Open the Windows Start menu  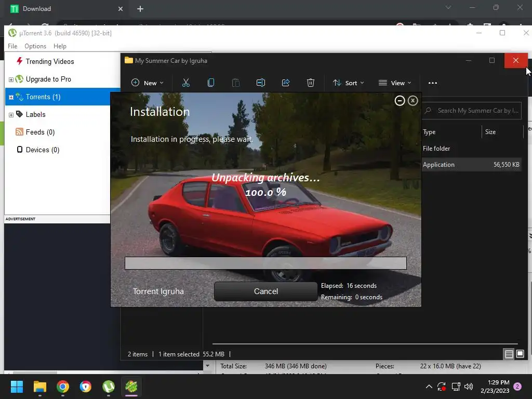(x=17, y=387)
